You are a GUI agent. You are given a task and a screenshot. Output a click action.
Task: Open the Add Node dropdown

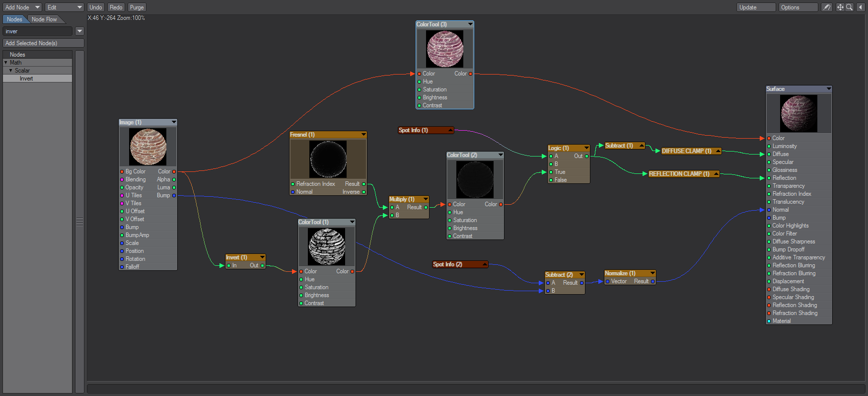[22, 7]
